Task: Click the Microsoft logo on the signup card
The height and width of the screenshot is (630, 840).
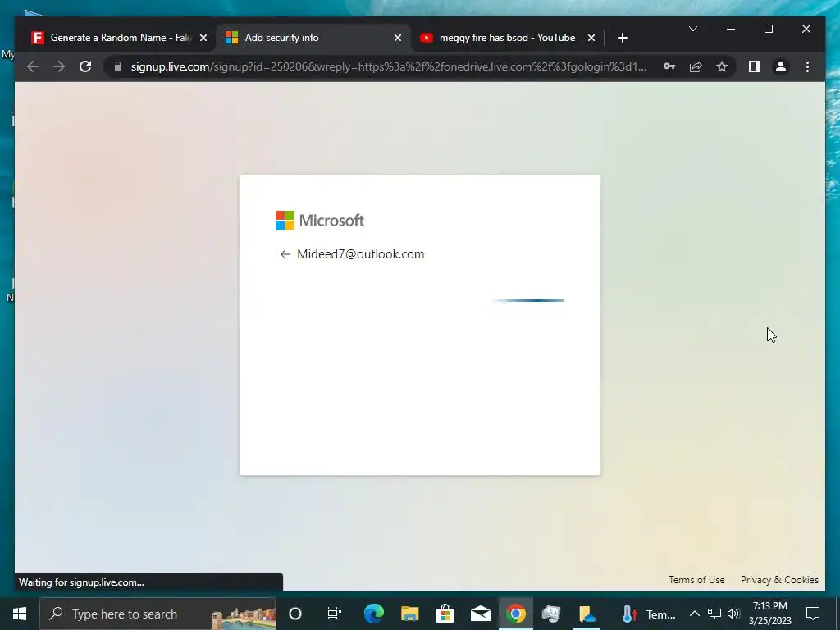Action: [x=320, y=220]
